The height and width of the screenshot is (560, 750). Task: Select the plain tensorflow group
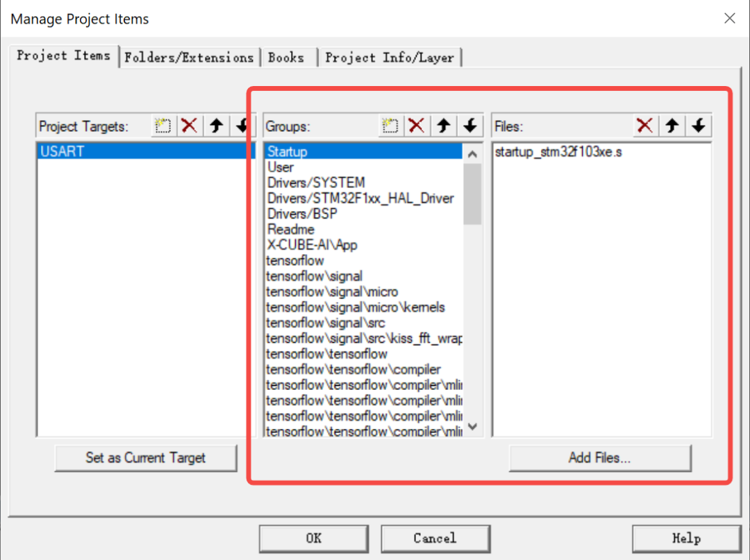(363, 260)
